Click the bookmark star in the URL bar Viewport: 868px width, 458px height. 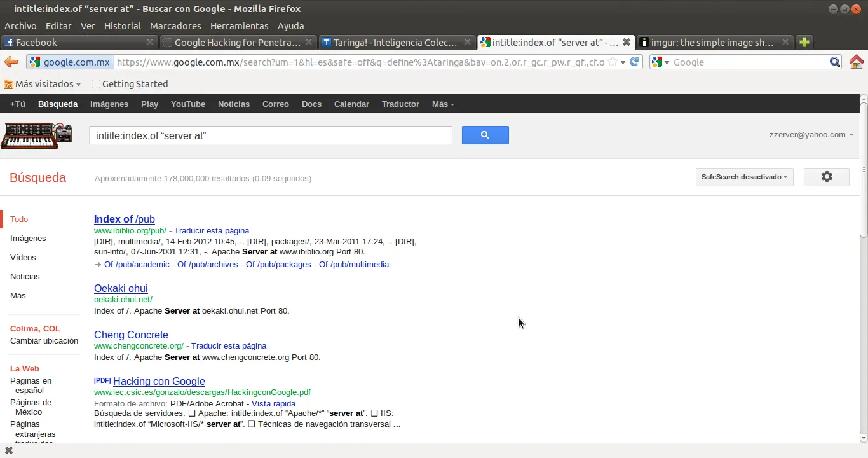tap(612, 62)
